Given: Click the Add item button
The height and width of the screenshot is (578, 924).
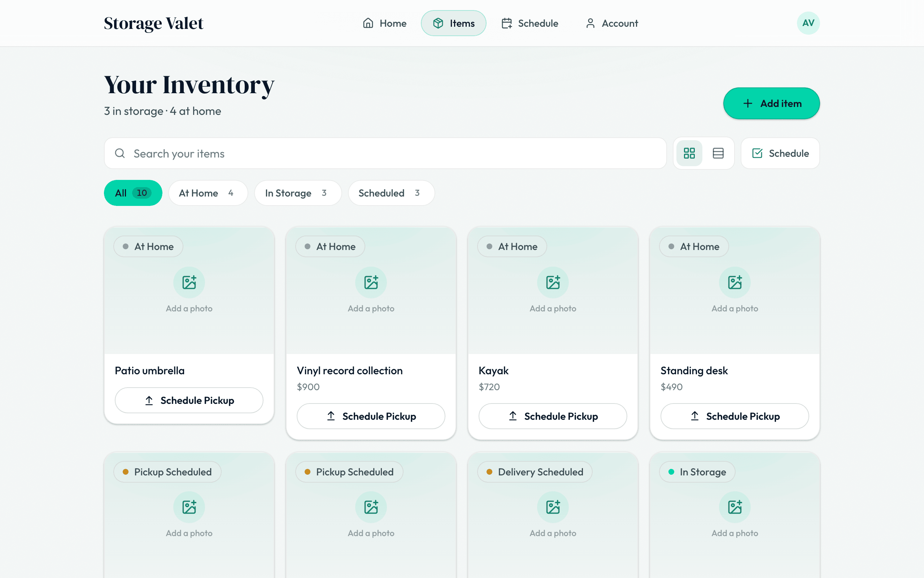Looking at the screenshot, I should pyautogui.click(x=771, y=103).
